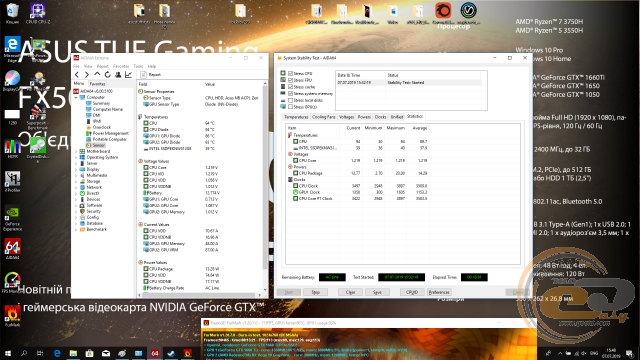Click the Report button in AIDA64 Extreme
This screenshot has width=640, height=360.
point(151,75)
